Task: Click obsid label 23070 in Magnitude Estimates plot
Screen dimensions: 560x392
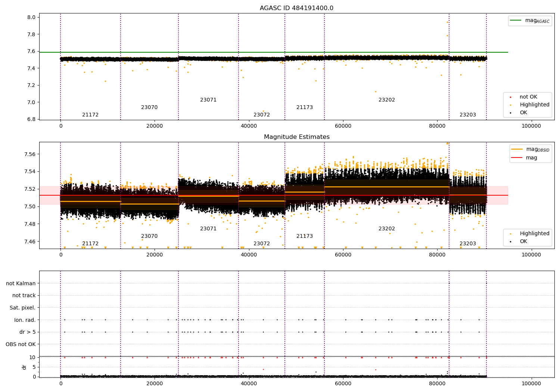Action: point(149,236)
